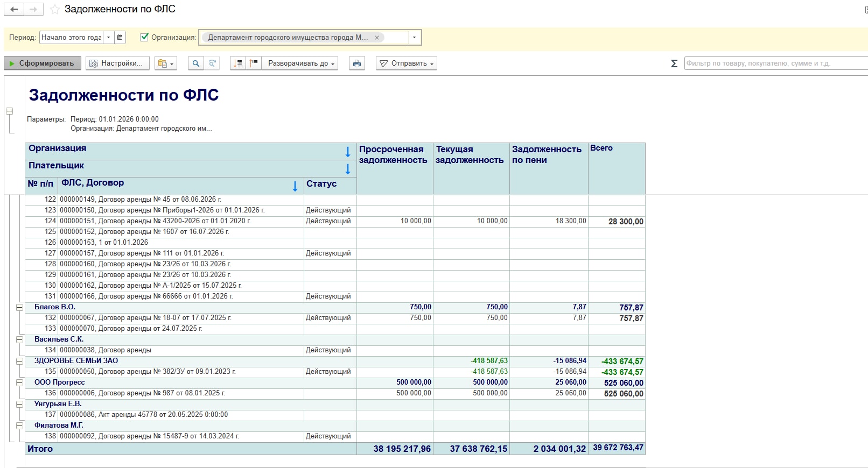
Task: Click the Сформировать button
Action: [x=43, y=63]
